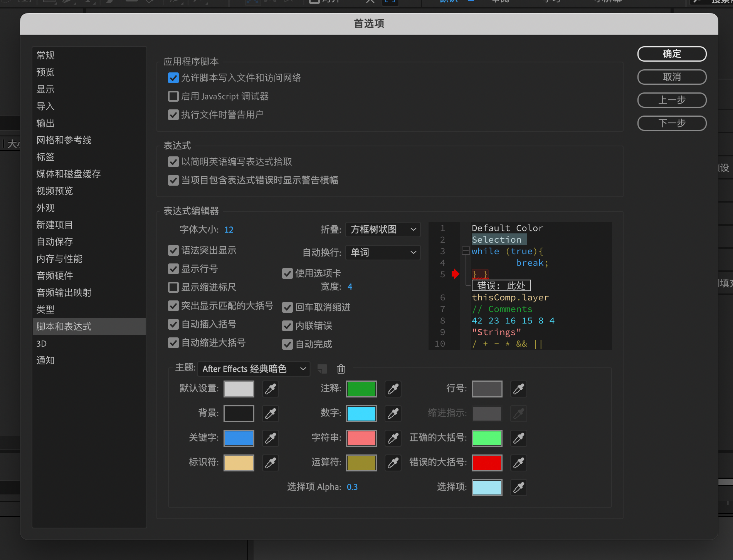
Task: Select 脚本和表达式 category
Action: pos(89,327)
